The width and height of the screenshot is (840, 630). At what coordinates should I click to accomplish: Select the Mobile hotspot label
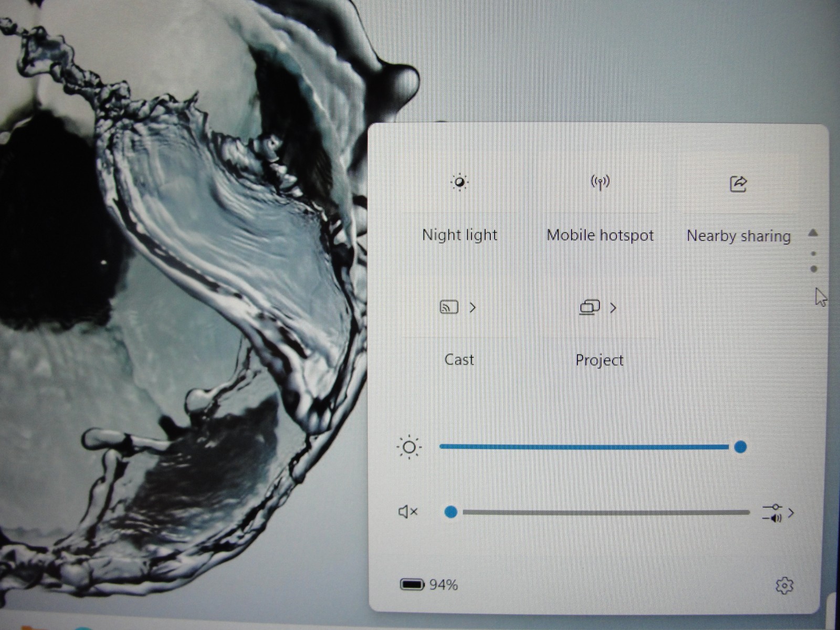[600, 235]
